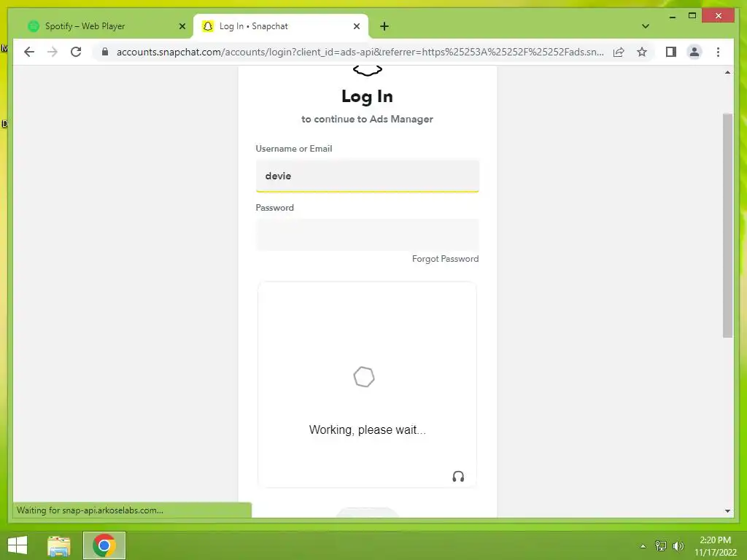Open a new browser tab
747x560 pixels.
[x=384, y=26]
